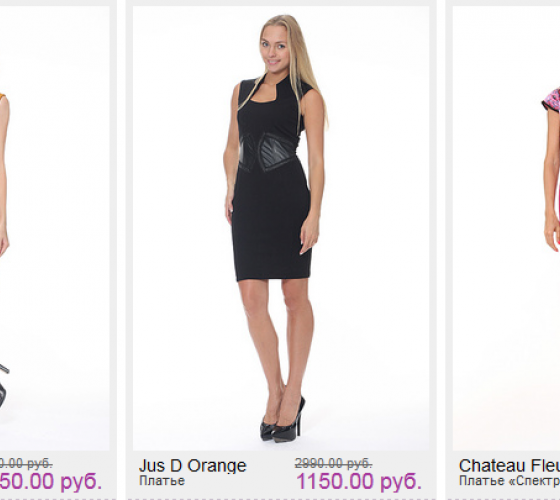Click the crossed-out 2990.00 руб. price
Viewport: 560px width, 500px height.
(334, 464)
